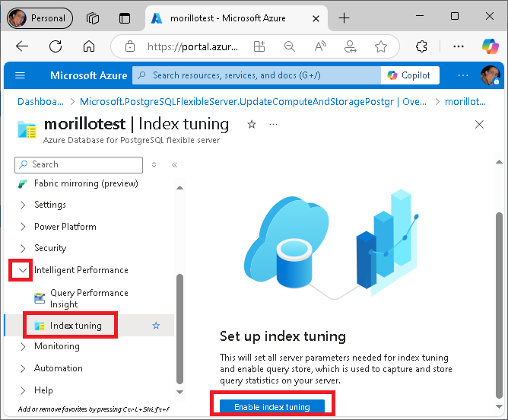Launch the Edge Copilot sidebar
508x420 pixels.
point(491,46)
